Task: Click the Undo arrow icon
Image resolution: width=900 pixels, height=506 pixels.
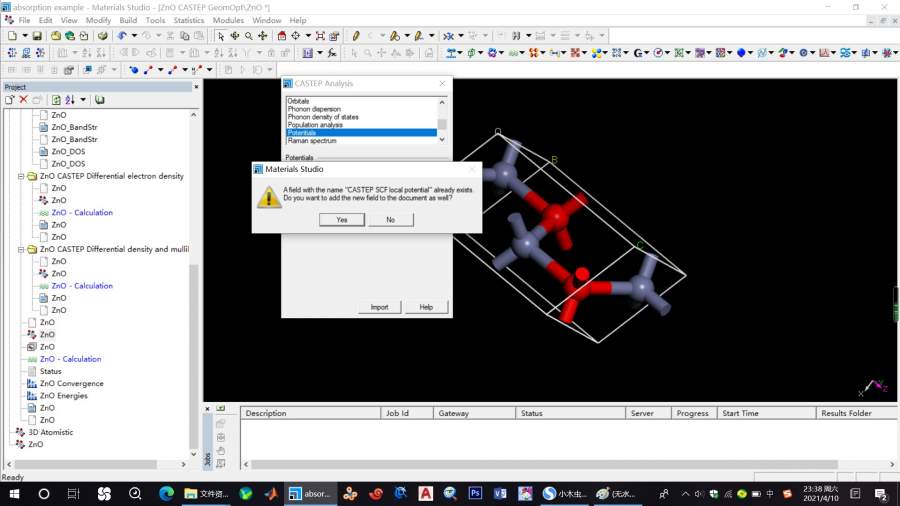Action: coord(122,36)
